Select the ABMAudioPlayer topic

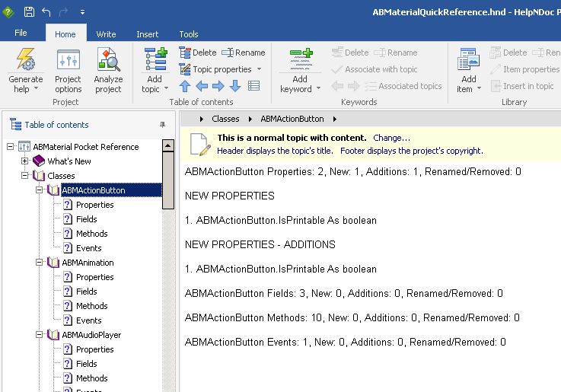[91, 335]
